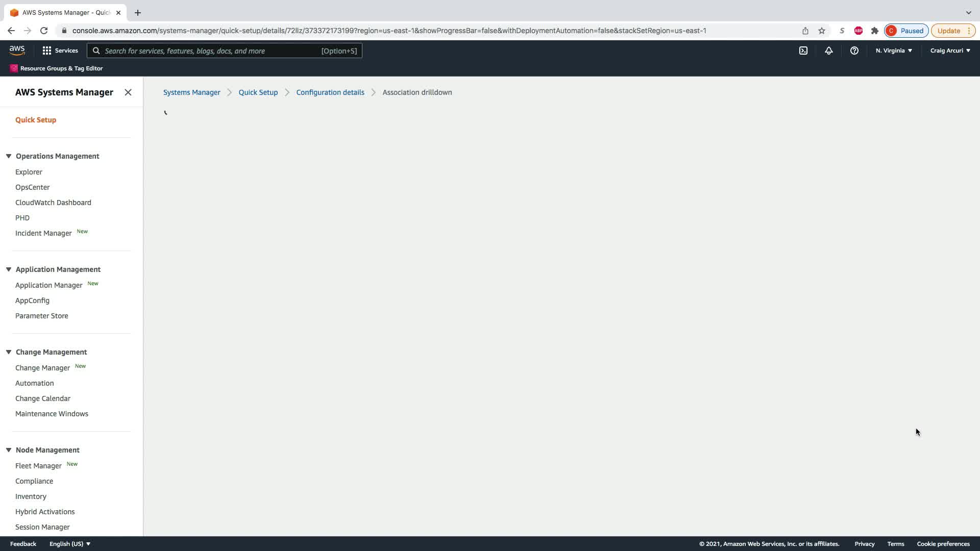
Task: Reload the current browser page
Action: tap(44, 31)
